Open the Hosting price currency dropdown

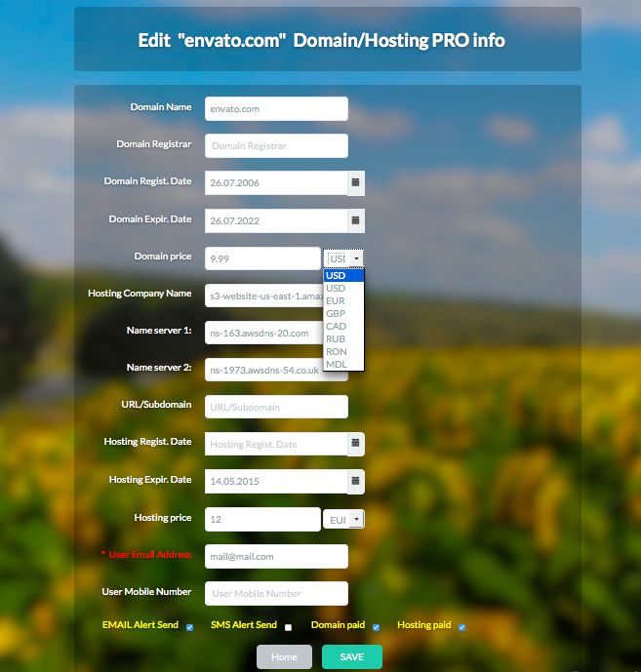click(343, 520)
